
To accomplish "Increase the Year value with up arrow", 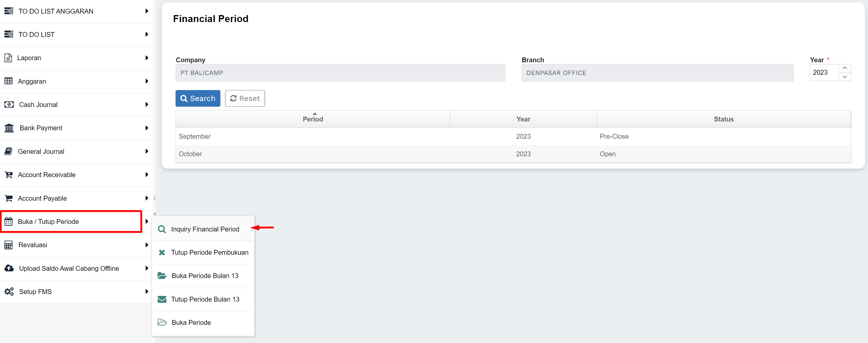I will [x=844, y=68].
